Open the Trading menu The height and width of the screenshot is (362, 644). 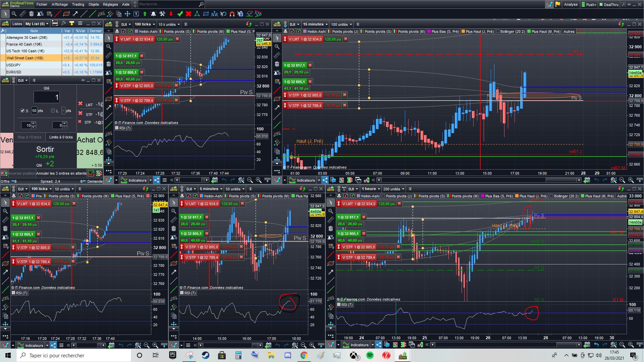click(78, 4)
